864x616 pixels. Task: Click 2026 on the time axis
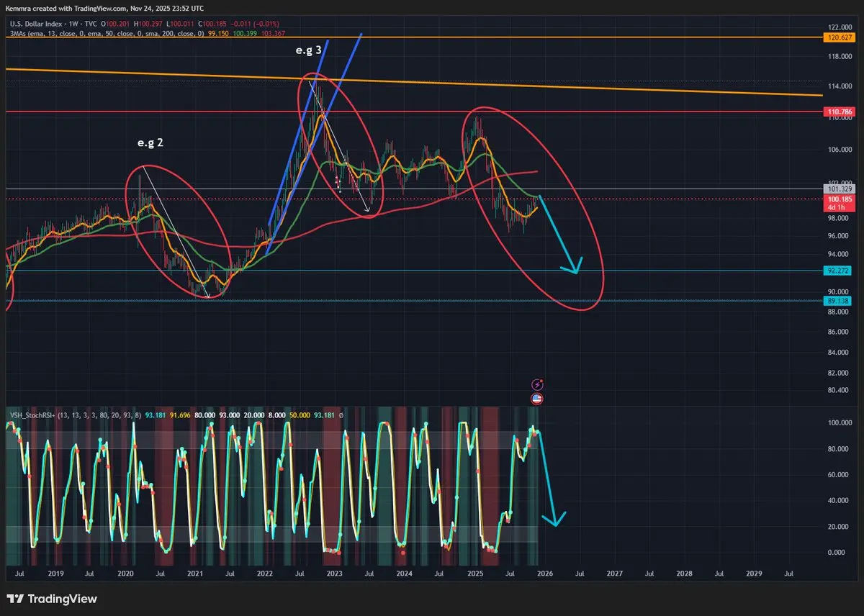[x=544, y=574]
